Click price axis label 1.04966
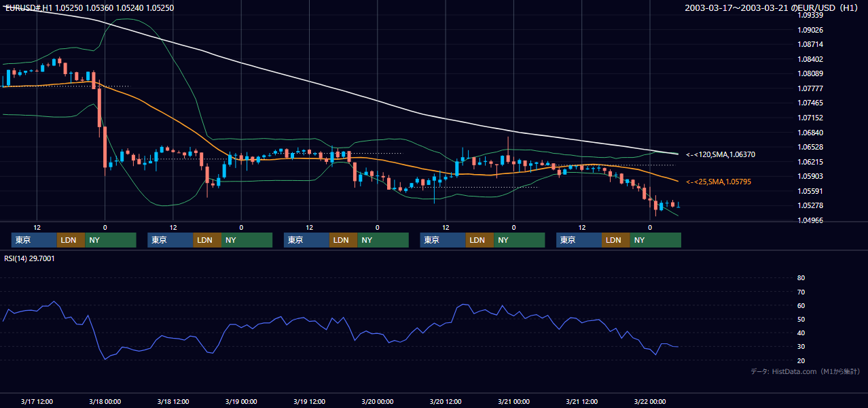Viewport: 868px width, 408px height. pyautogui.click(x=810, y=220)
